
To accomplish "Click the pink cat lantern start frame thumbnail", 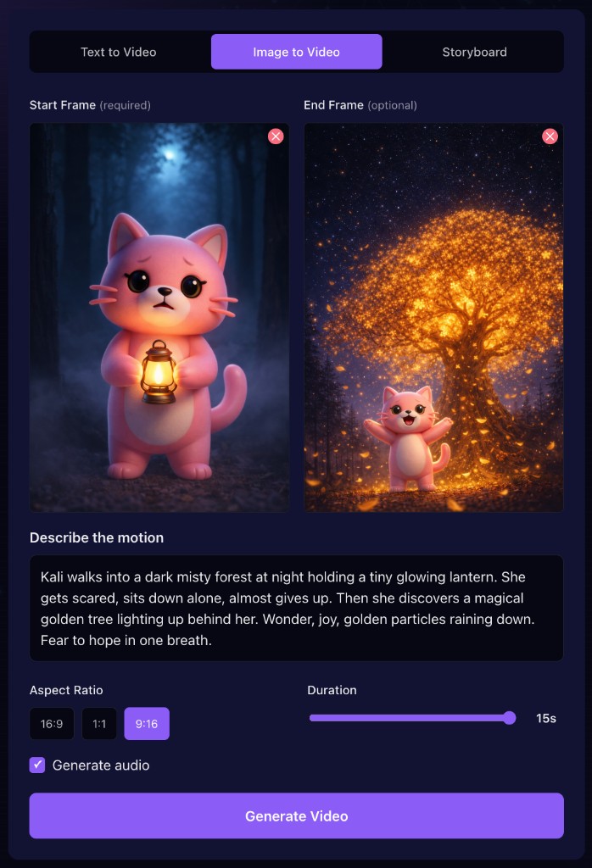I will [x=159, y=317].
